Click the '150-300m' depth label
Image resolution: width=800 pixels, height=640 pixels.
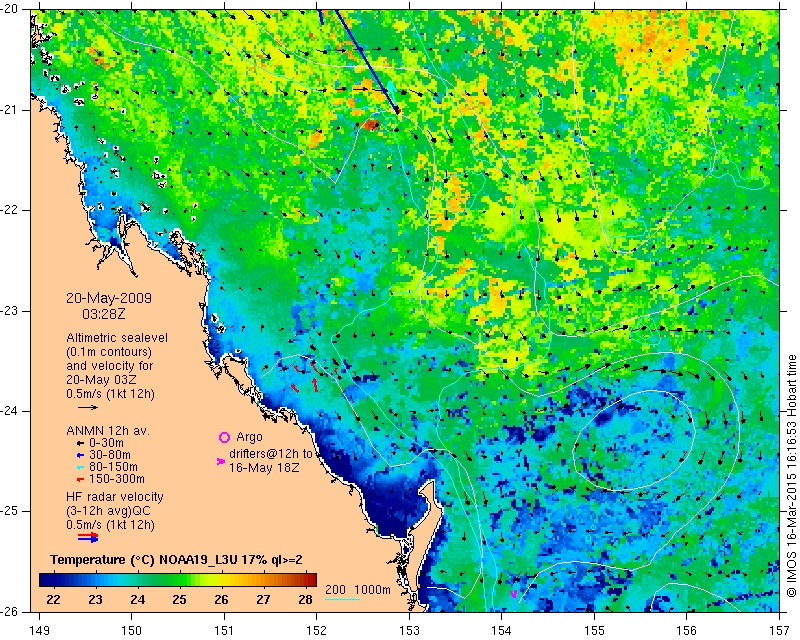coord(116,479)
